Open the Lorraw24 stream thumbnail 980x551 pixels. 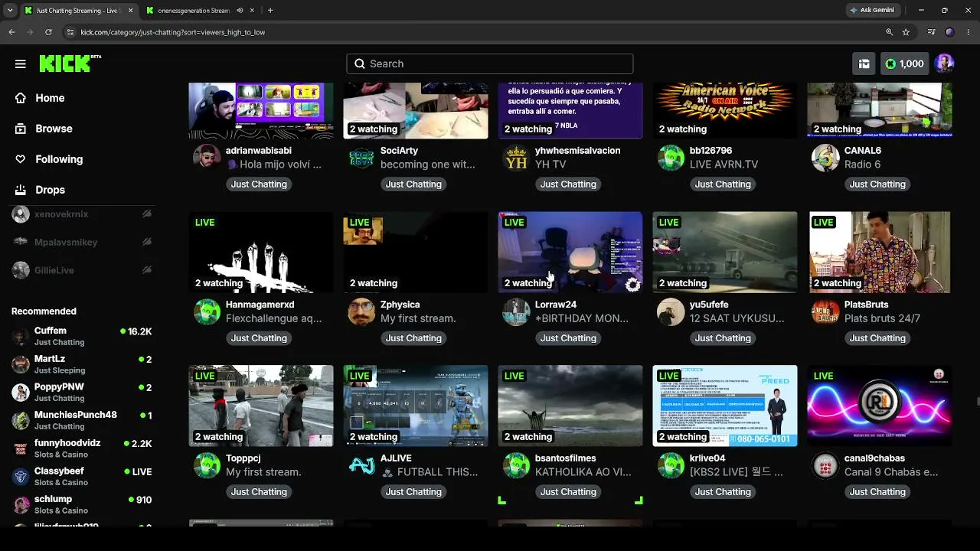tap(570, 252)
